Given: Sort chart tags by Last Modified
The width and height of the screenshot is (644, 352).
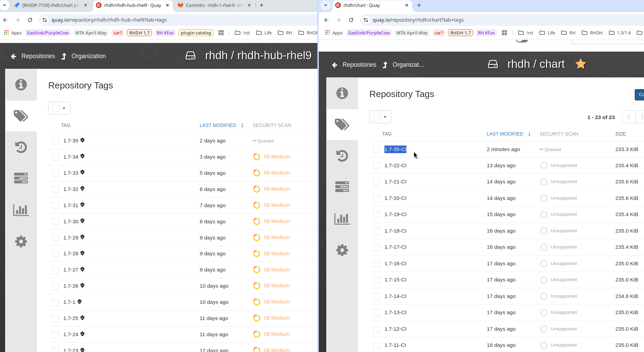Looking at the screenshot, I should click(505, 134).
